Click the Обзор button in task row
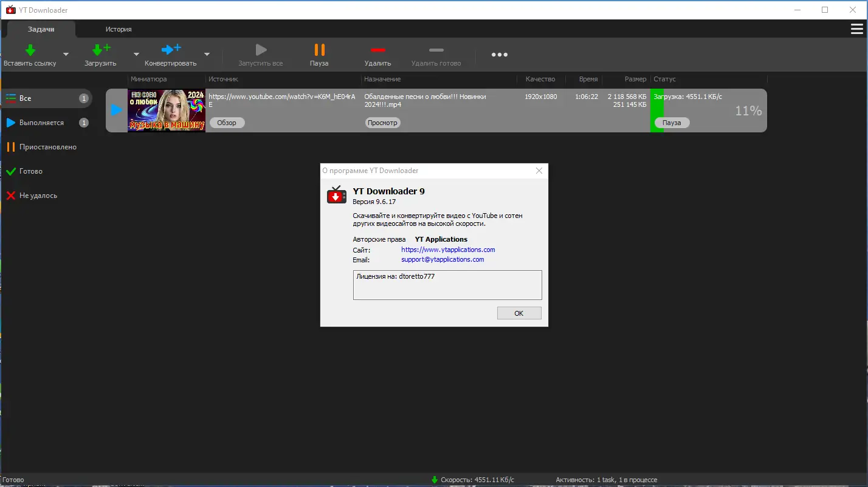This screenshot has height=487, width=868. tap(227, 123)
